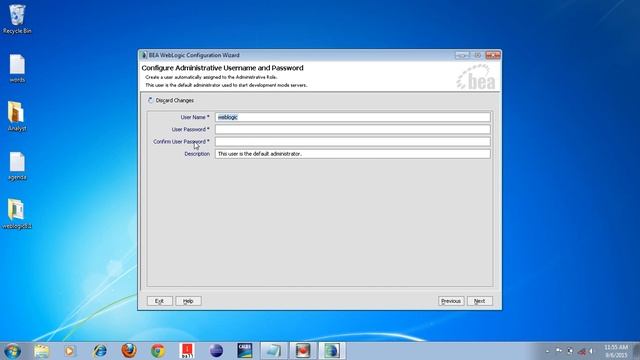The image size is (640, 360).
Task: Select the weblogic folder icon on desktop
Action: 17,214
